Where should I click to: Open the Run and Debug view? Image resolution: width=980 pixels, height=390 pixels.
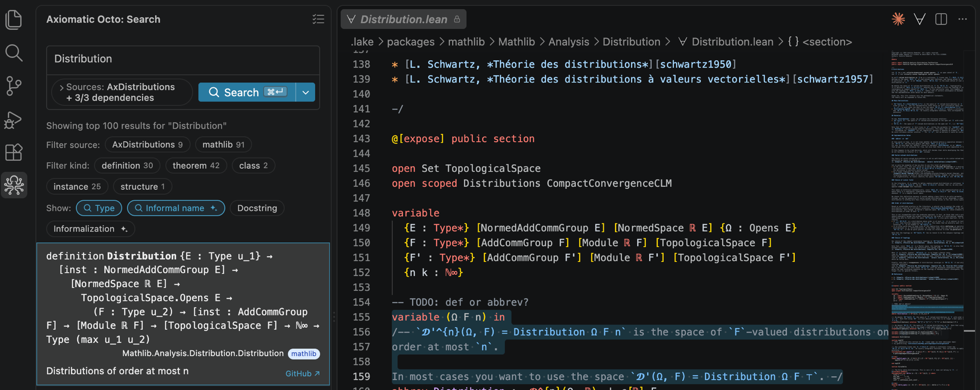click(x=14, y=119)
